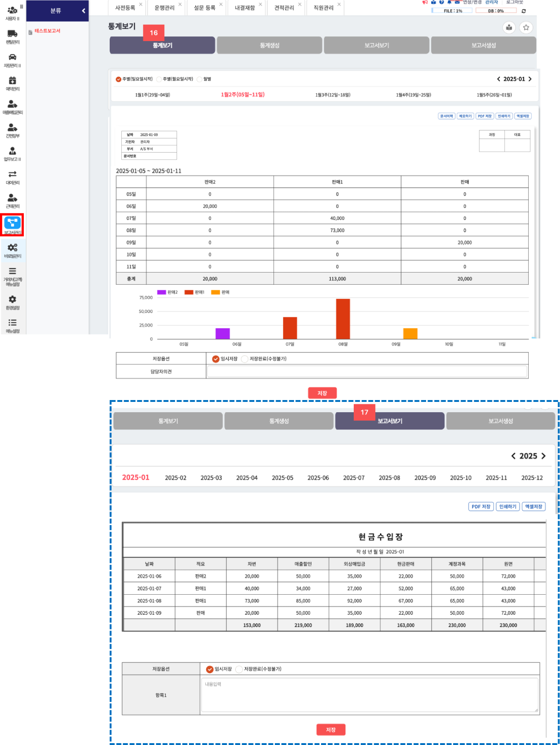
Task: Click the purple 판매2 legend swatch
Action: [161, 292]
